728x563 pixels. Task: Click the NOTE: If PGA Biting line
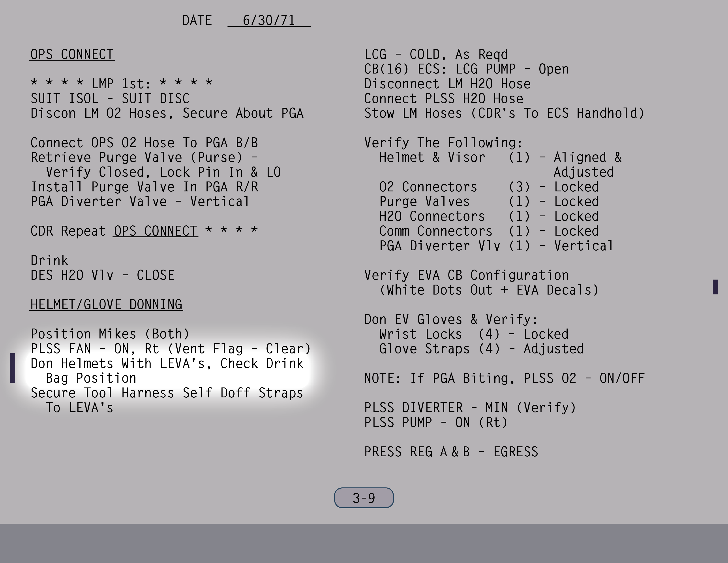504,378
